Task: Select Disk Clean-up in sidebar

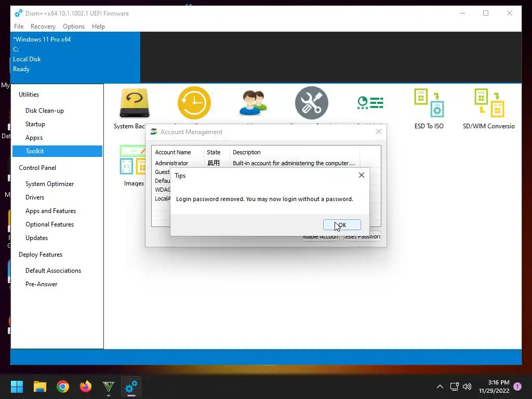Action: click(57, 111)
